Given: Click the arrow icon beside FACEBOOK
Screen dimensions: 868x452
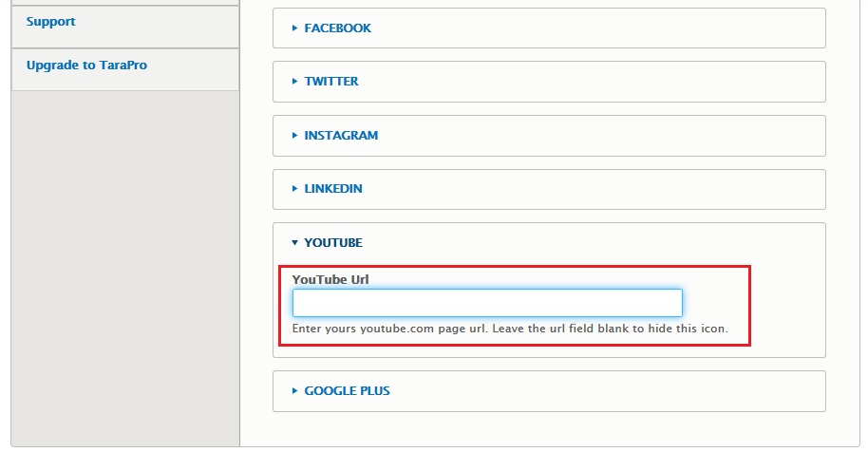Looking at the screenshot, I should [295, 28].
